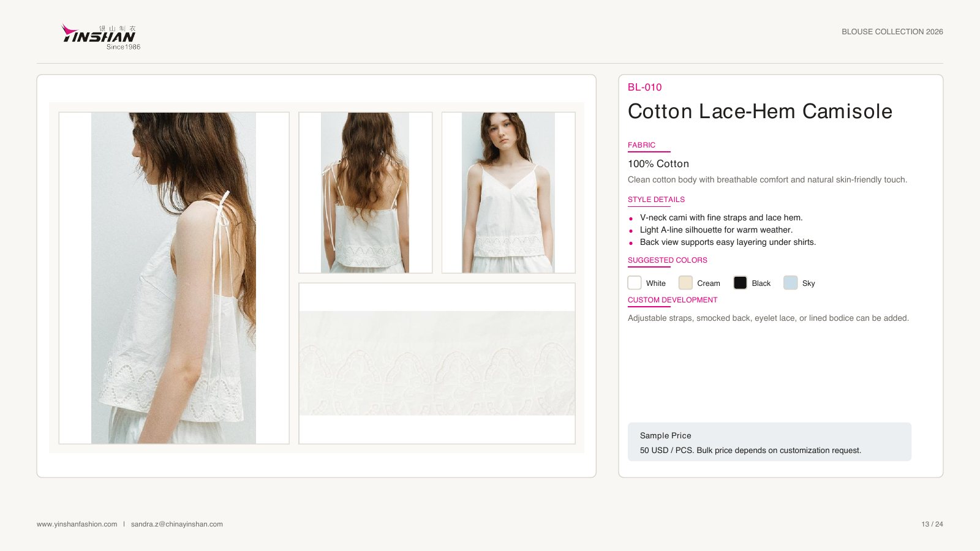Screen dimensions: 980x551
Task: Click the 50 USD / PCS price line
Action: pyautogui.click(x=750, y=451)
